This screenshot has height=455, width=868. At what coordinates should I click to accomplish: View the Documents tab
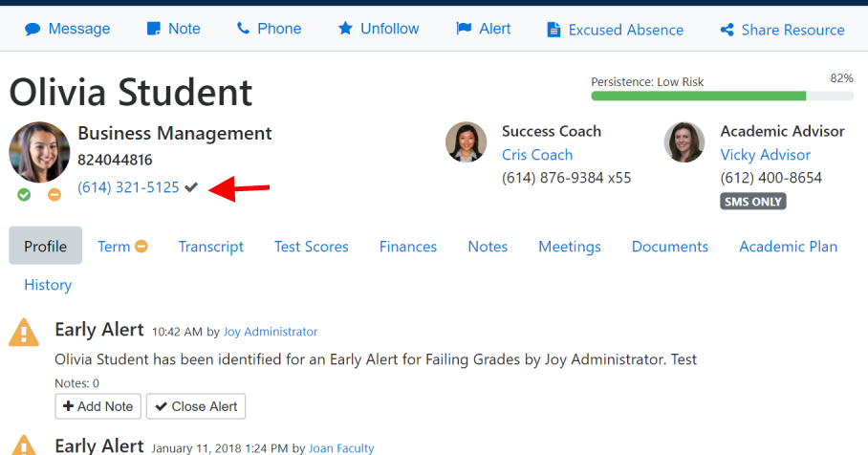click(670, 247)
